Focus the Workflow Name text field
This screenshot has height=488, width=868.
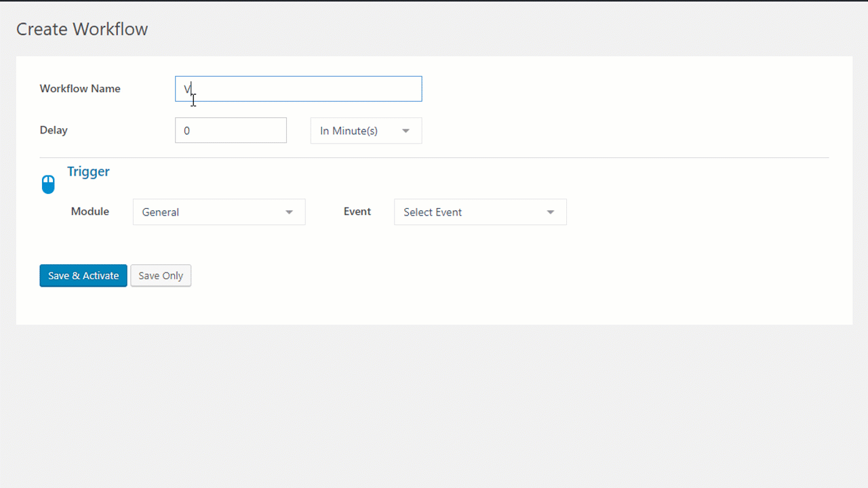pos(298,89)
